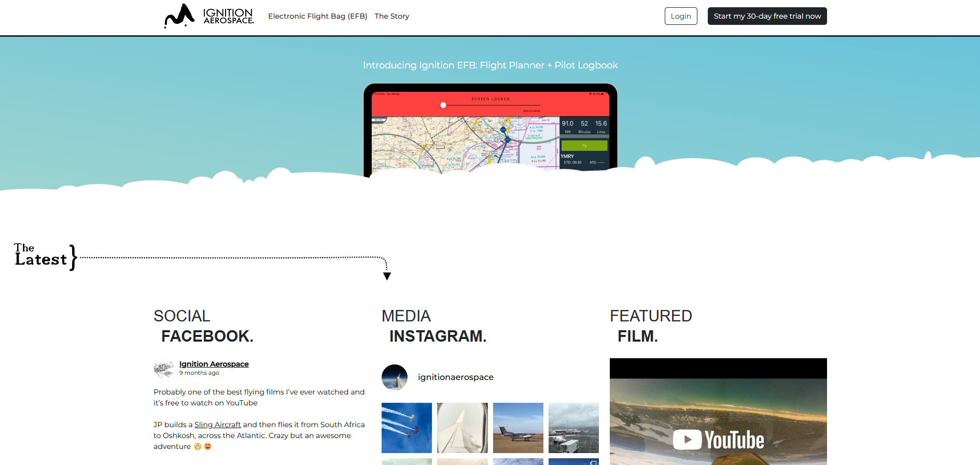The image size is (980, 465).
Task: Open Instagram photo of aircraft parked on tarmac
Action: (518, 428)
